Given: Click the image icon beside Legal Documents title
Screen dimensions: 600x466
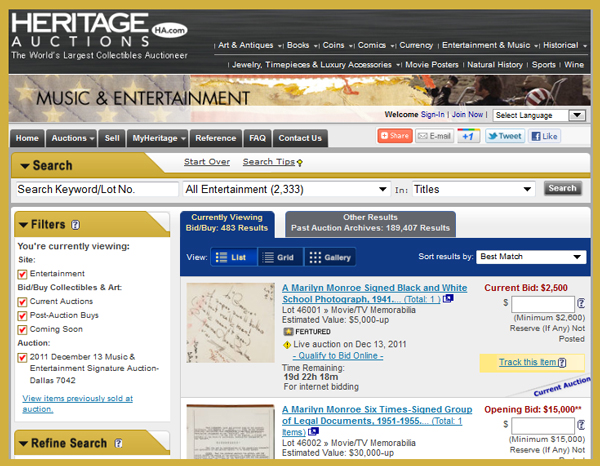Looking at the screenshot, I should 313,432.
